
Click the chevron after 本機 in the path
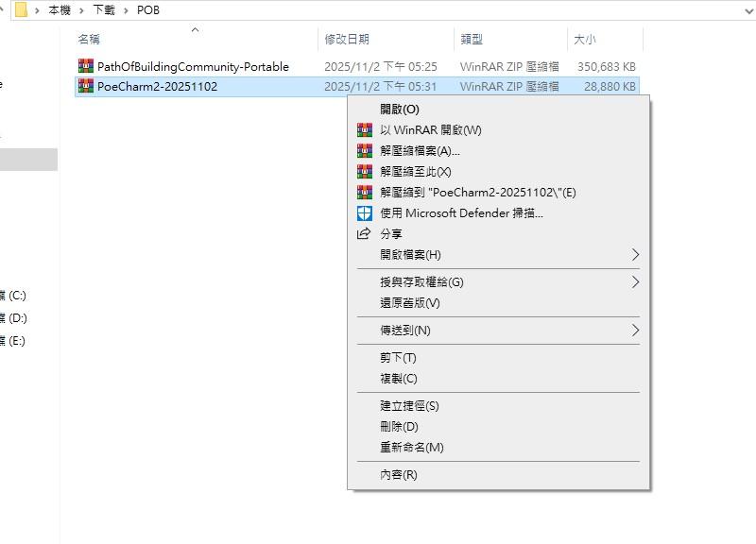[81, 10]
